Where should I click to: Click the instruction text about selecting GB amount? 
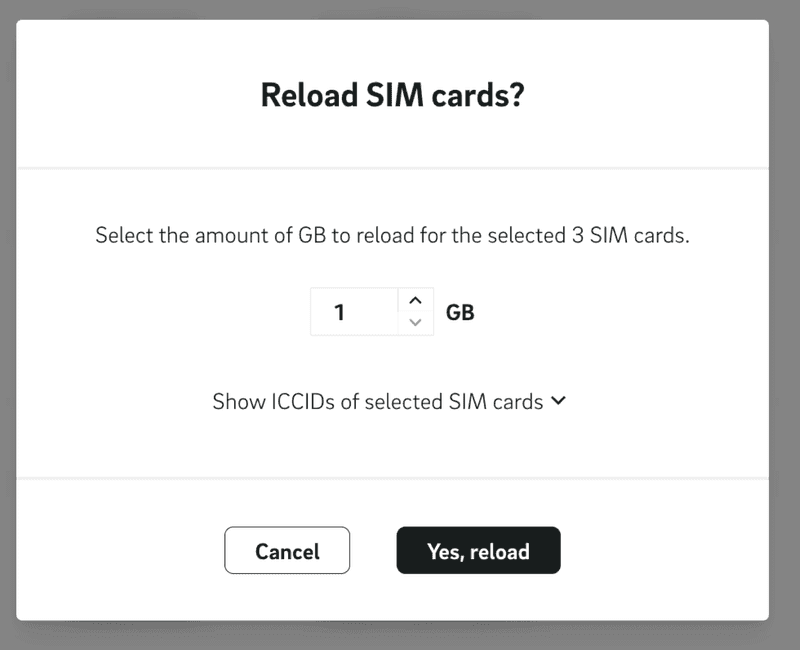(x=392, y=237)
